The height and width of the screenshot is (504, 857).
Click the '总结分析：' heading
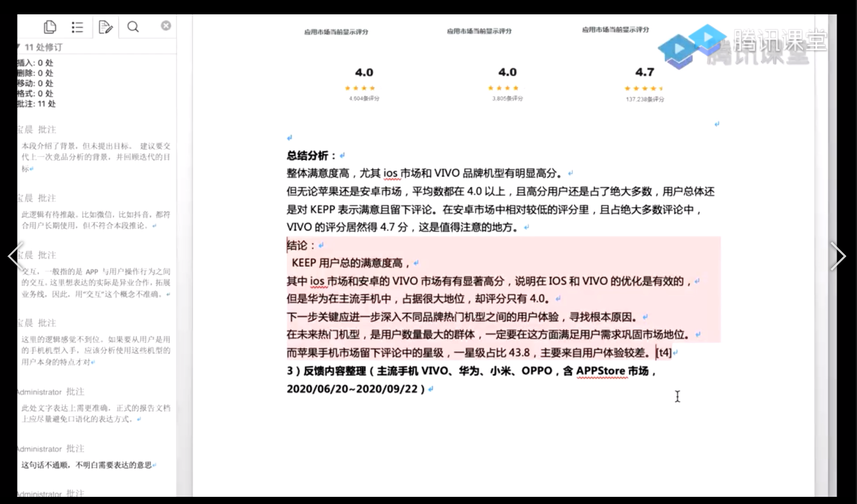[x=311, y=155]
